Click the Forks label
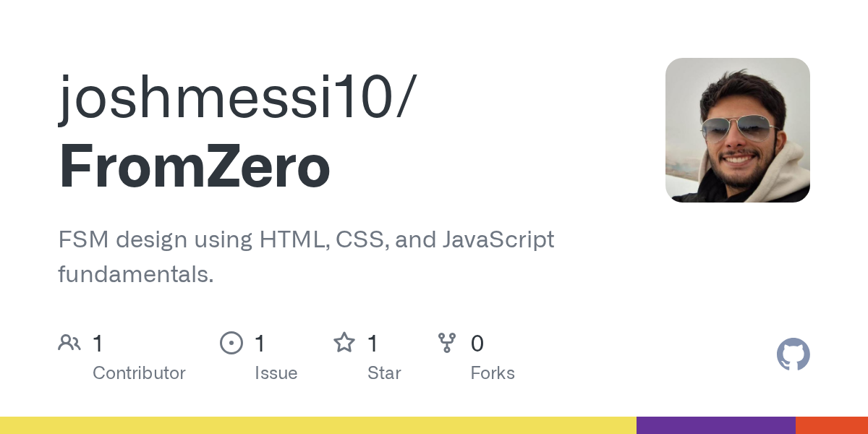This screenshot has width=868, height=434. [493, 373]
